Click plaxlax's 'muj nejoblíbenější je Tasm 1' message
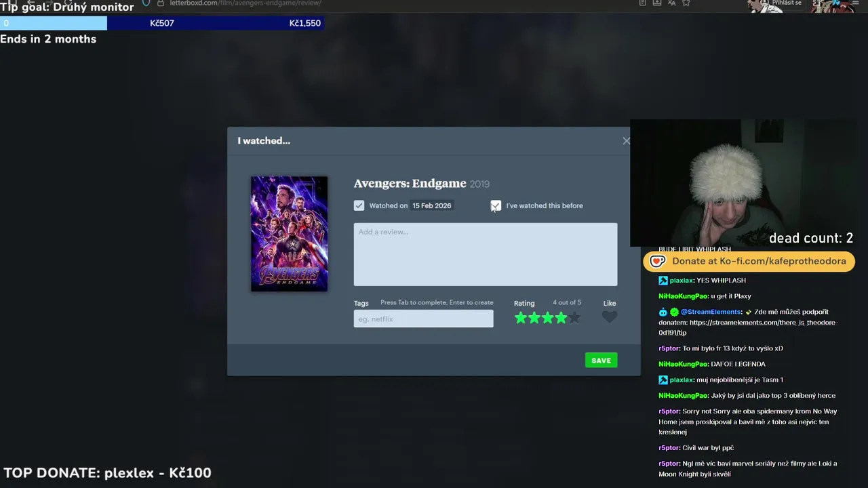 pos(740,380)
